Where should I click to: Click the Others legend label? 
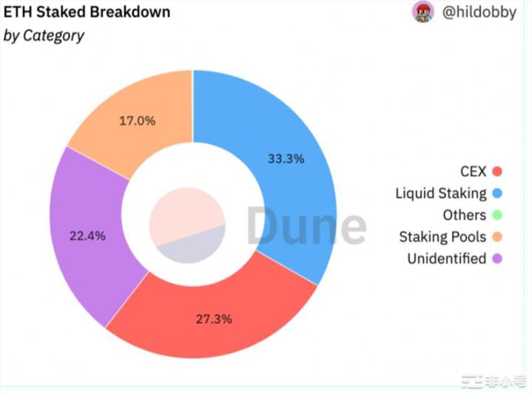tap(464, 215)
